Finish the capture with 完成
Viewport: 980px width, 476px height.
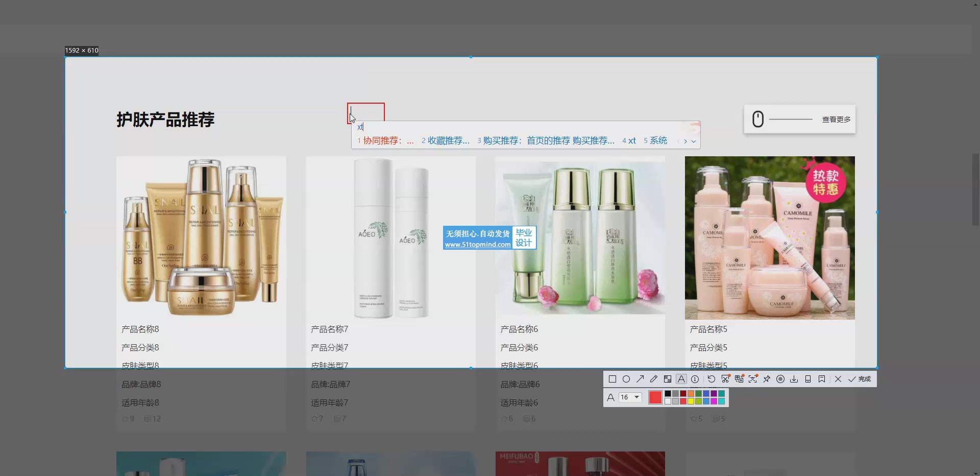860,379
